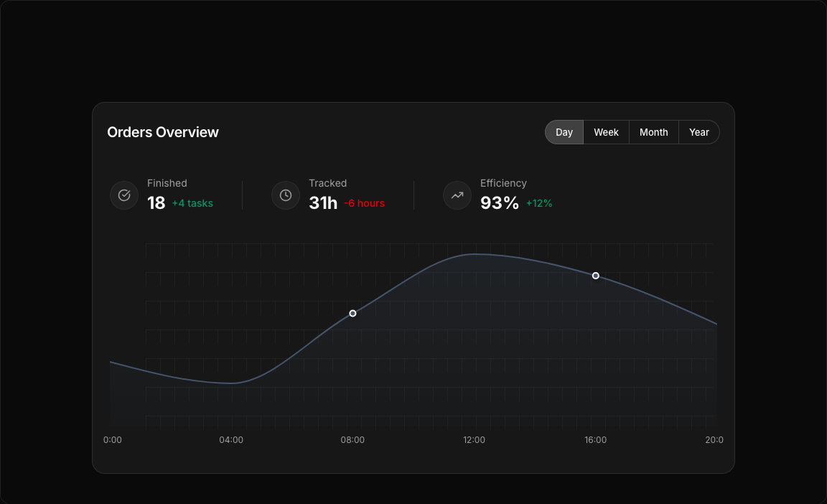The width and height of the screenshot is (827, 504).
Task: Click the 04:00 x-axis label
Action: 231,440
